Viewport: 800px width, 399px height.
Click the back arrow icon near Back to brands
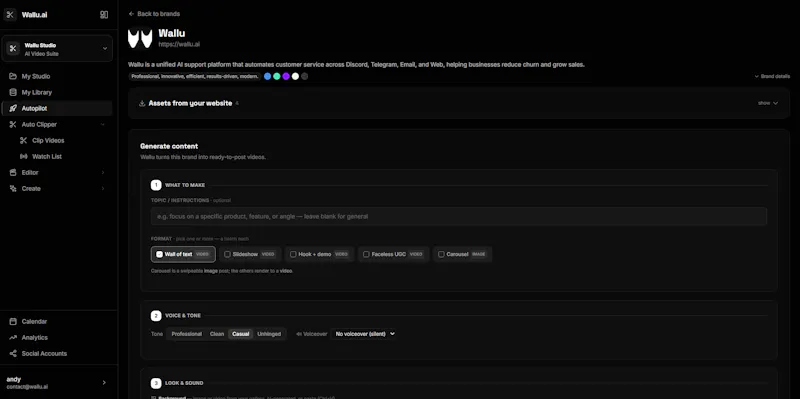pyautogui.click(x=132, y=14)
